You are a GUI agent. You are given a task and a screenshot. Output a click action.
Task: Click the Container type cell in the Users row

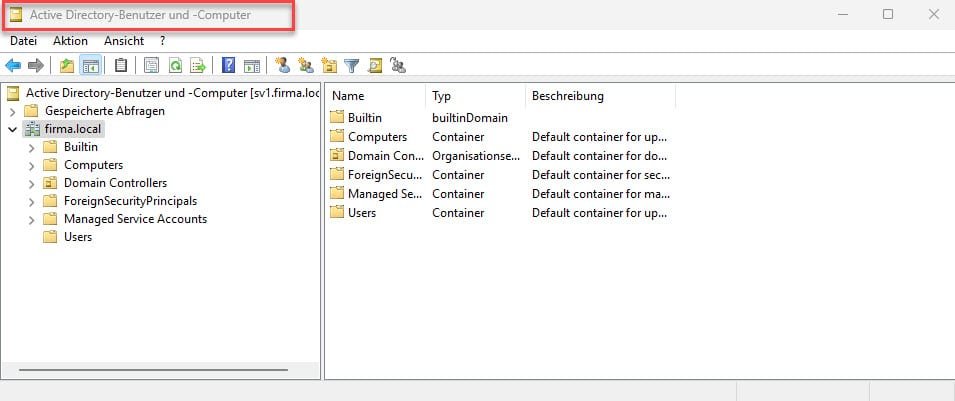(458, 213)
